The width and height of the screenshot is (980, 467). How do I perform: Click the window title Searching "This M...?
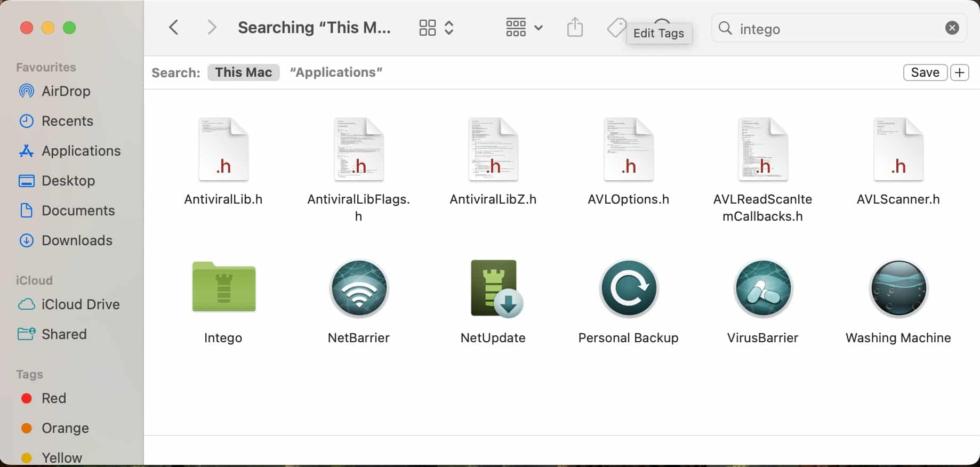[314, 28]
